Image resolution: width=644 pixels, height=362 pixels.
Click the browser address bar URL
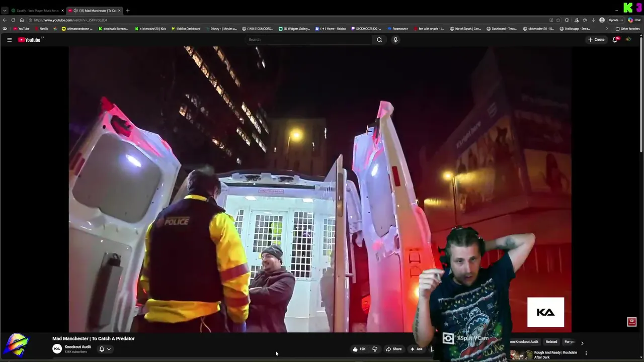pyautogui.click(x=70, y=20)
